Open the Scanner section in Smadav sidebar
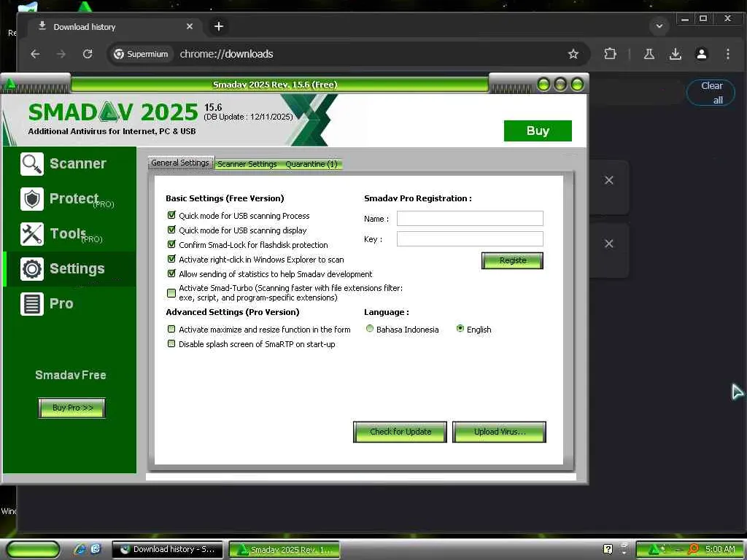The height and width of the screenshot is (560, 747). tap(63, 164)
